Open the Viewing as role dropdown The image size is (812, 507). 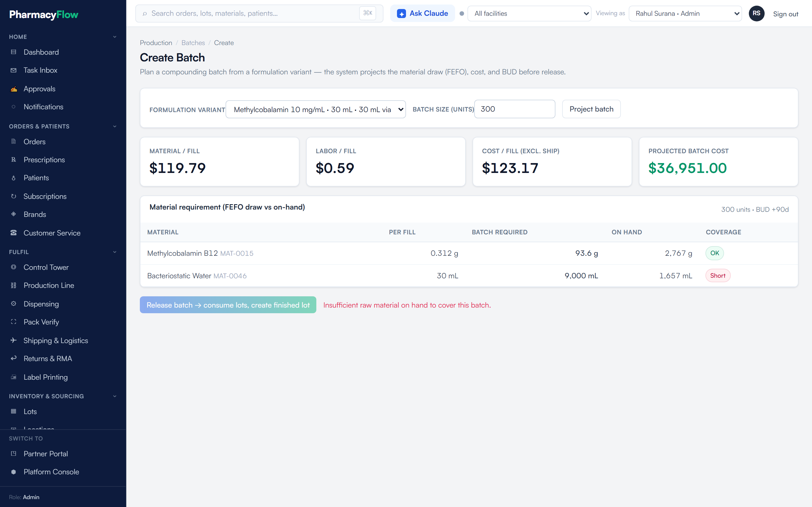pos(685,14)
